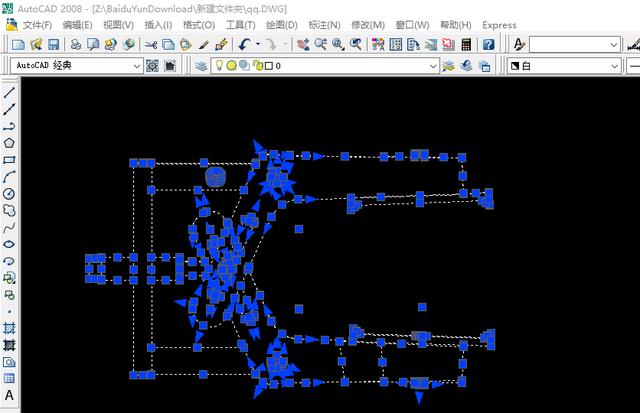Open the Express menu
The width and height of the screenshot is (640, 413).
(499, 24)
